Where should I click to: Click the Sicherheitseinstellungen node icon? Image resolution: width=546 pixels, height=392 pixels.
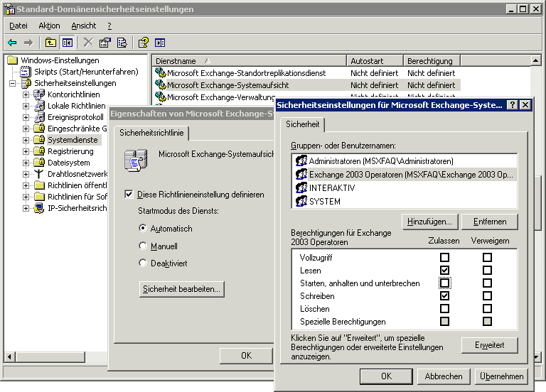click(26, 83)
